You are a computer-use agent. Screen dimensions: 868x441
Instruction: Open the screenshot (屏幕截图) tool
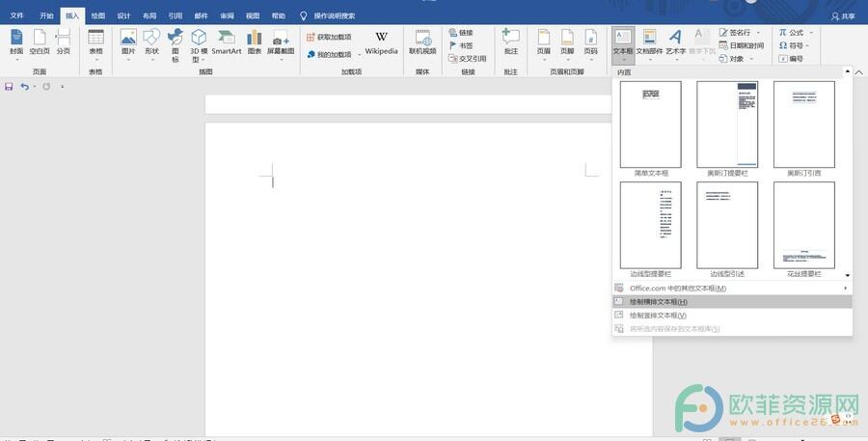click(x=281, y=44)
